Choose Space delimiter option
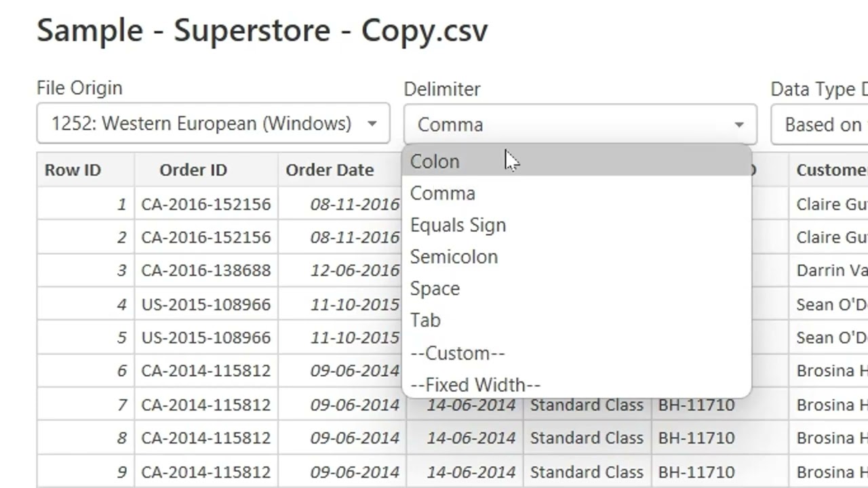 [x=435, y=289]
